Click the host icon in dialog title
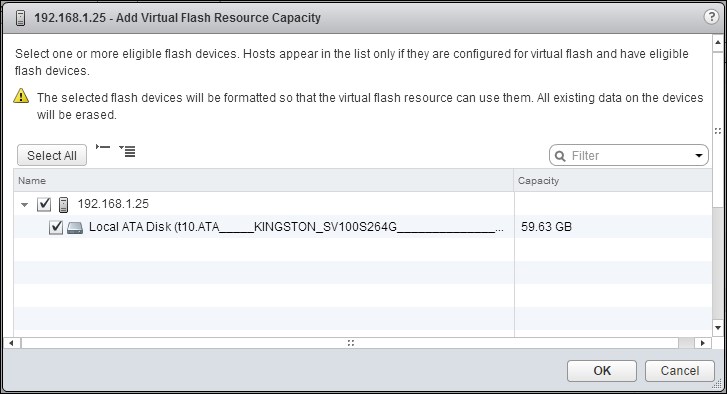727x394 pixels. coord(20,18)
